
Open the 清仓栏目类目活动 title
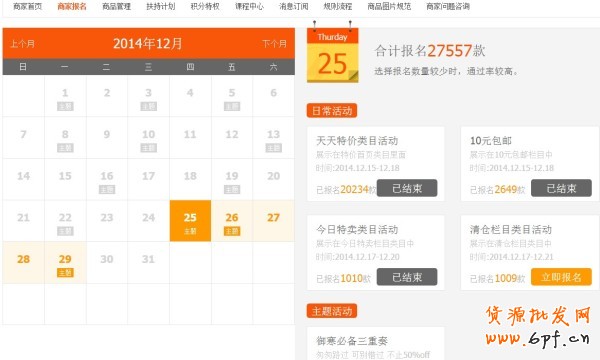click(511, 230)
